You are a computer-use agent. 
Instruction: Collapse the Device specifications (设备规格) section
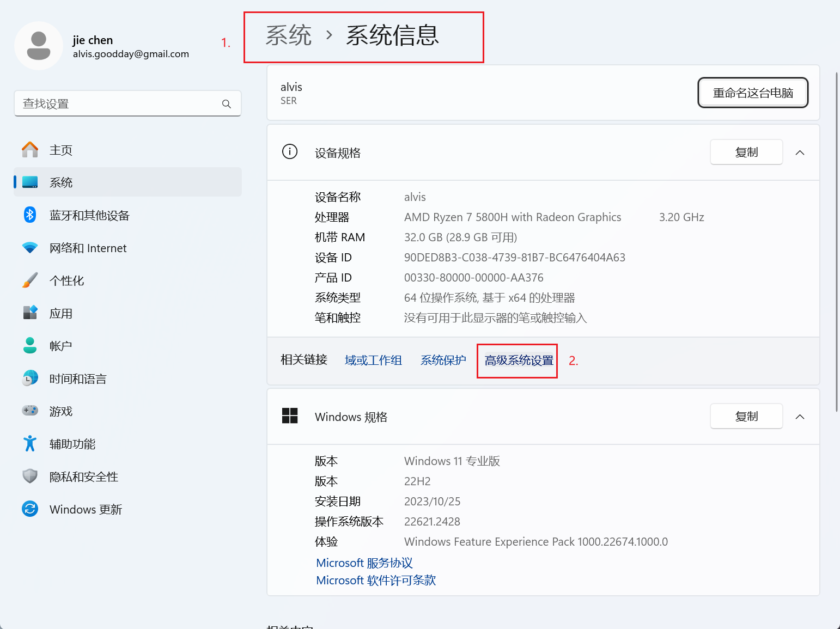(x=800, y=152)
